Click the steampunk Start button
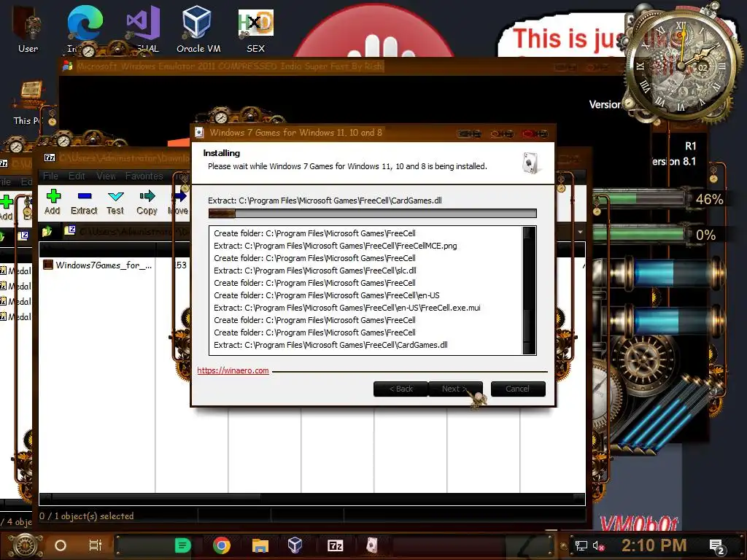The height and width of the screenshot is (560, 747). [25, 545]
